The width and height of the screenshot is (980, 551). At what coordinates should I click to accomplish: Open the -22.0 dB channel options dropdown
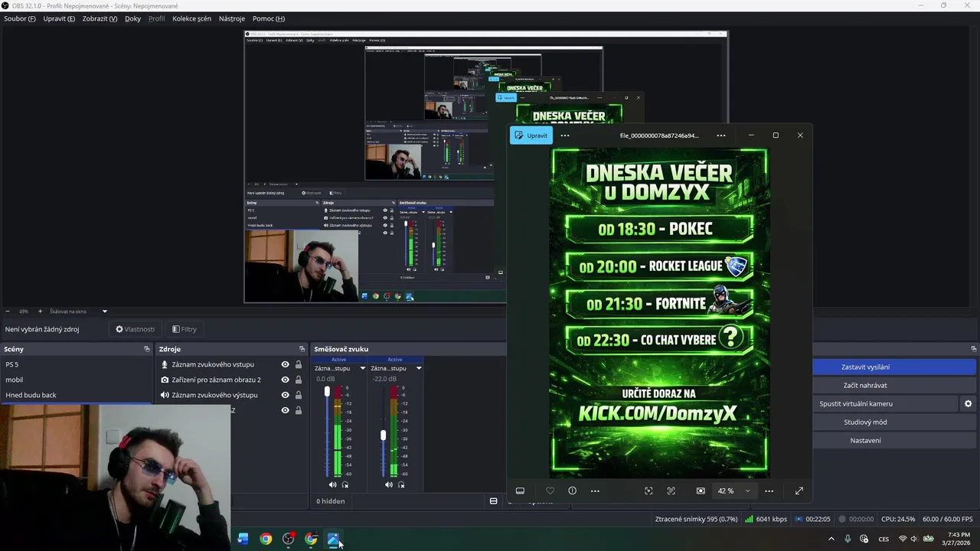point(419,368)
